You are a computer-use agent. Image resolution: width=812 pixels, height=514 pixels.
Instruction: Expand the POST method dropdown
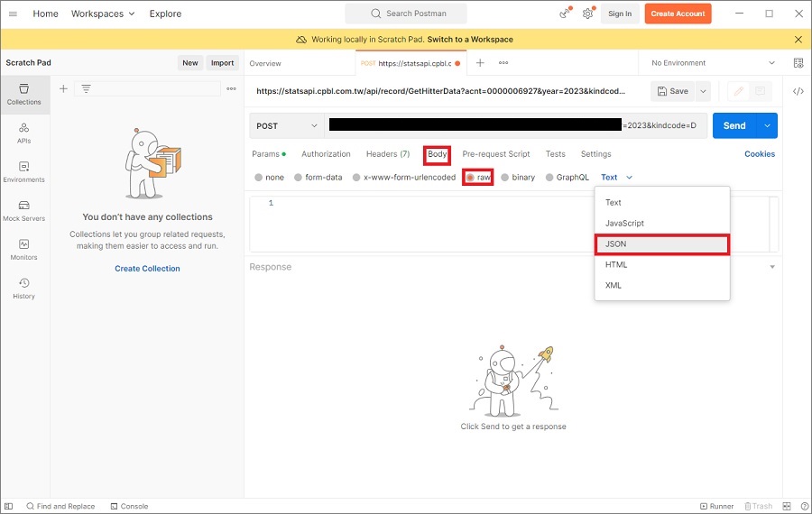pos(287,125)
